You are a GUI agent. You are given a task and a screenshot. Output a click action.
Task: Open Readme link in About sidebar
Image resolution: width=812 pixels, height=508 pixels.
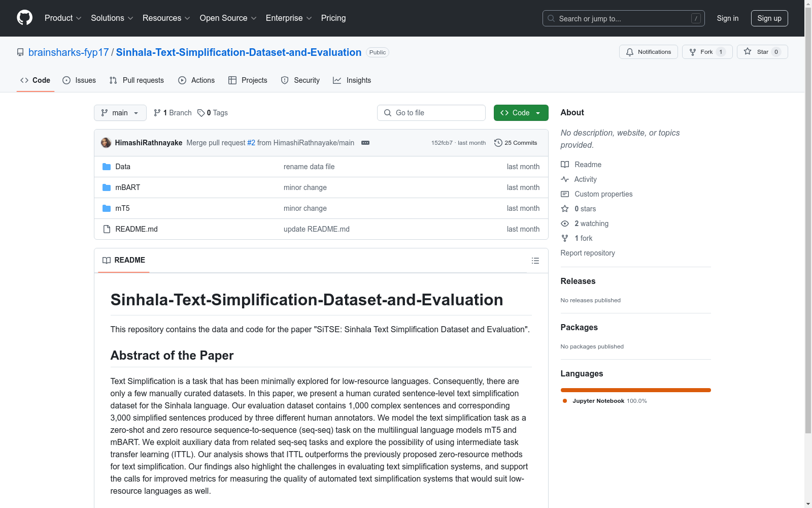[x=581, y=165]
